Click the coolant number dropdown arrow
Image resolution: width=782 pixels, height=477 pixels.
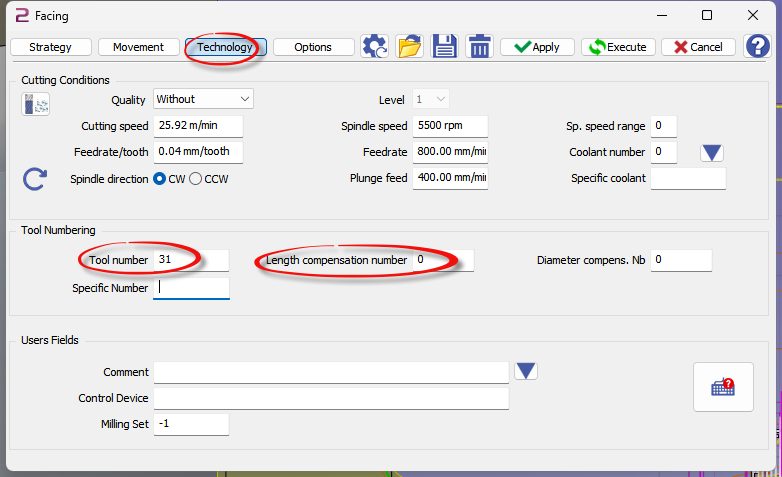pos(711,152)
